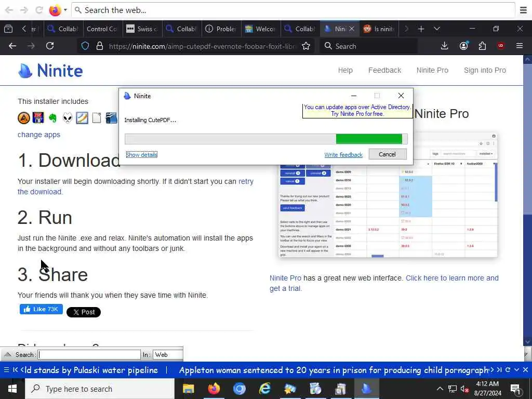Open the Windows Start menu
The width and height of the screenshot is (532, 399).
point(12,389)
